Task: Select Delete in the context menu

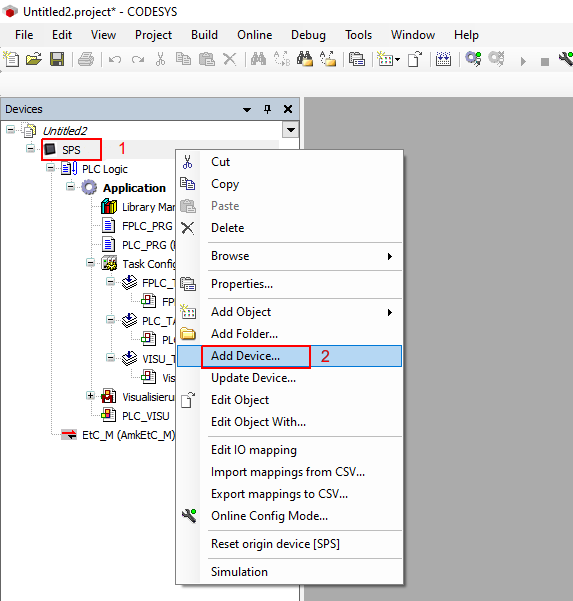Action: coord(289,228)
